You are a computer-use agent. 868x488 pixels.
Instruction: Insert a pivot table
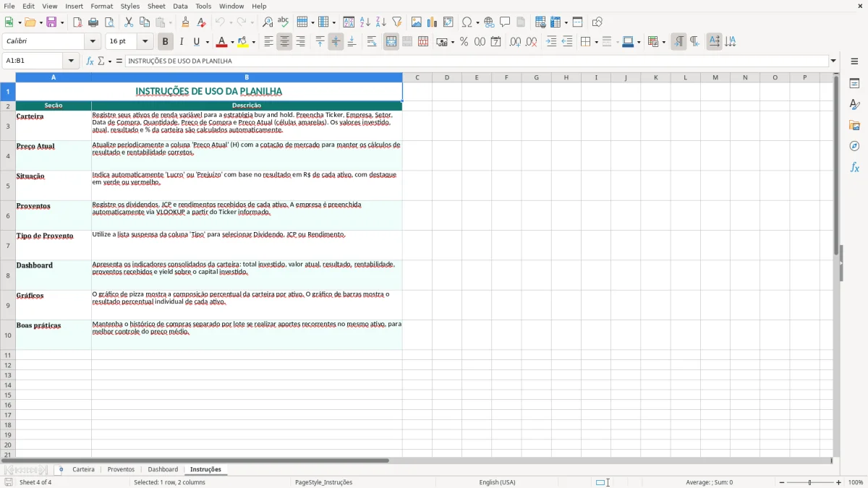[448, 22]
